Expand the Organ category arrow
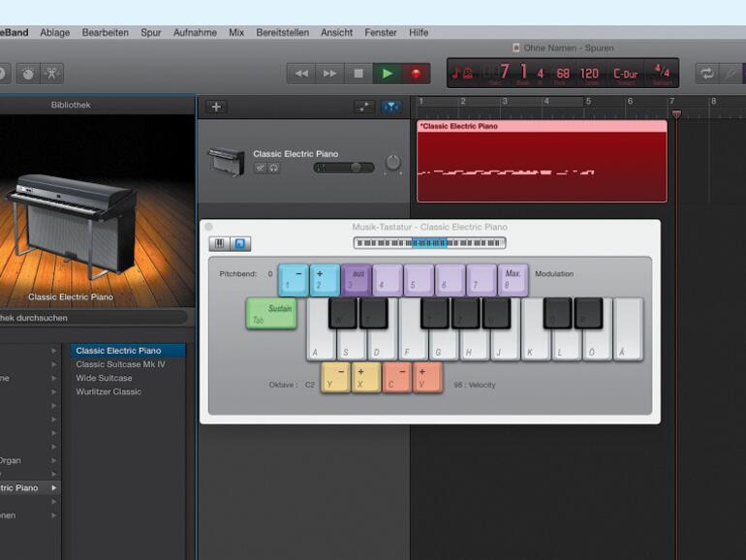The image size is (746, 560). 53,460
